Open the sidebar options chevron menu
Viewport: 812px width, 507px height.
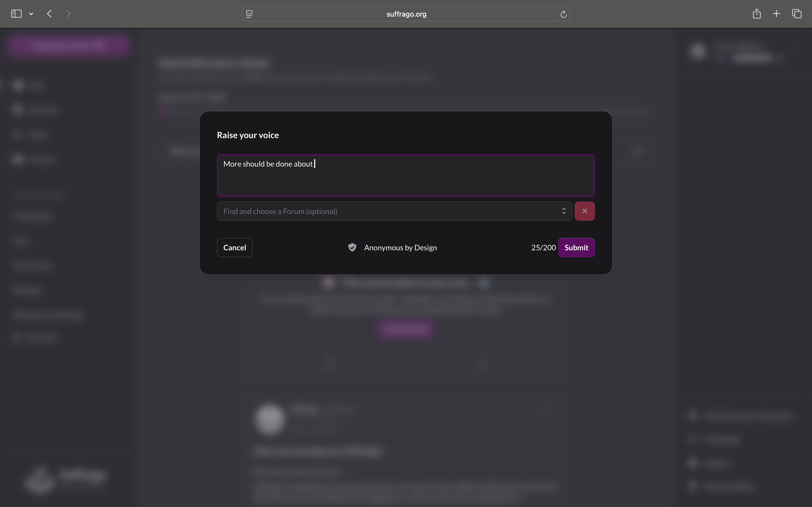[x=31, y=14]
